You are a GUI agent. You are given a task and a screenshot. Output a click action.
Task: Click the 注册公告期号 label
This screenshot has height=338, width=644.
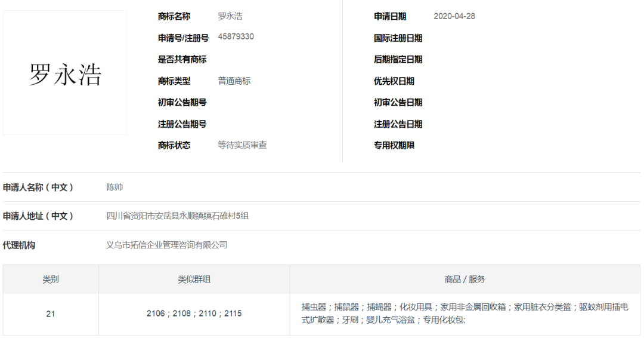182,124
